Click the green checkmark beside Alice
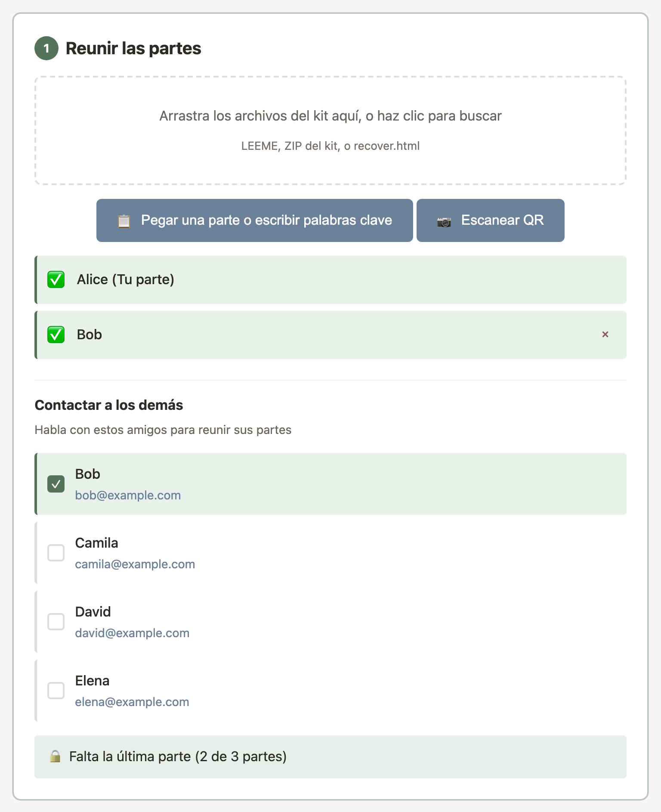 pos(56,279)
